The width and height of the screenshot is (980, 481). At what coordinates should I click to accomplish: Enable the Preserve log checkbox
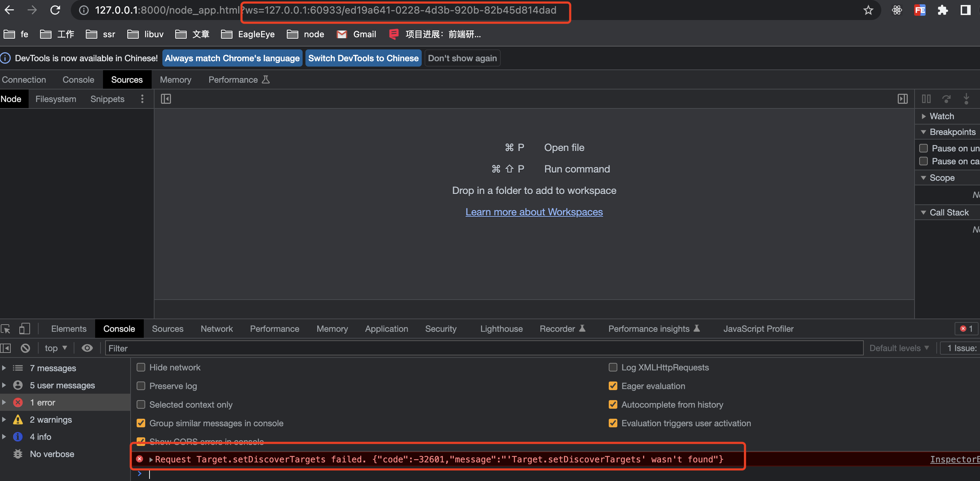point(141,386)
